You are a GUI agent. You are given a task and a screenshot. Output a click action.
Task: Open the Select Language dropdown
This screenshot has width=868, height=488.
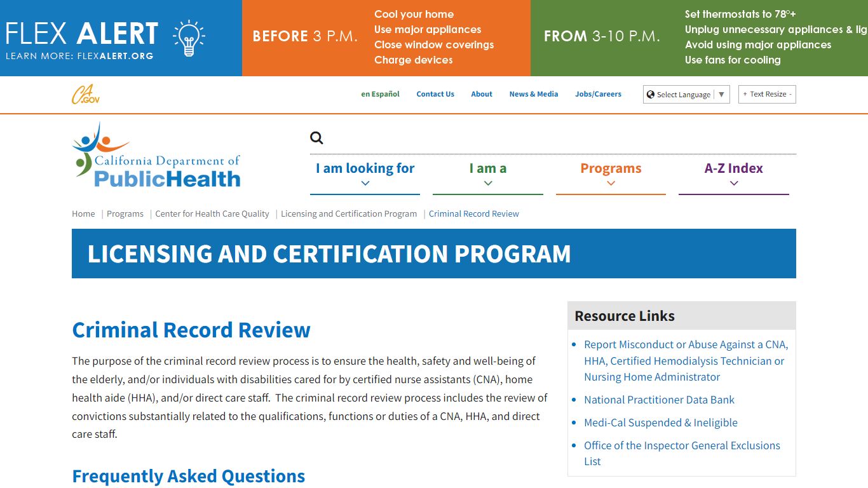(686, 95)
